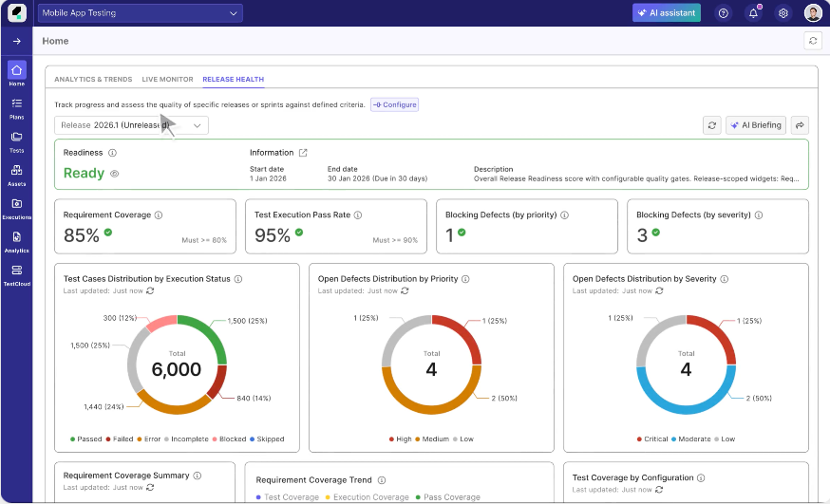Open the Mobile App Testing project dropdown
This screenshot has width=830, height=504.
[x=141, y=13]
